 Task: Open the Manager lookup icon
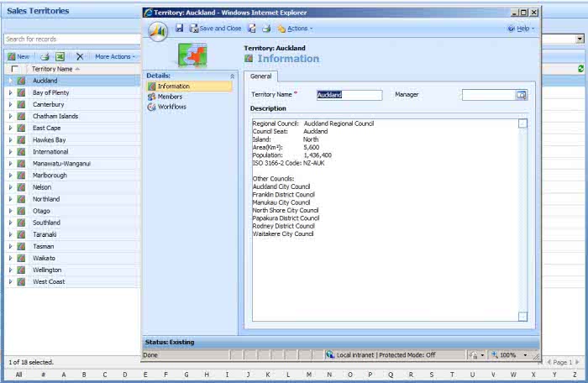[522, 95]
